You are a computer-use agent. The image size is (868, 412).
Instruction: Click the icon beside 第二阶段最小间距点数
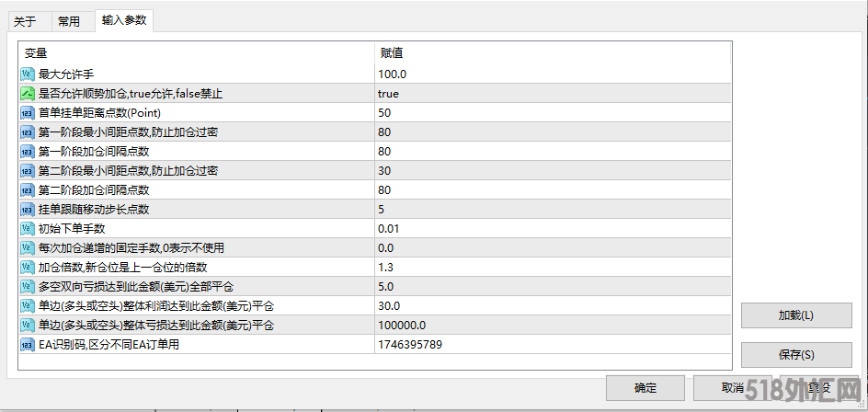[28, 170]
